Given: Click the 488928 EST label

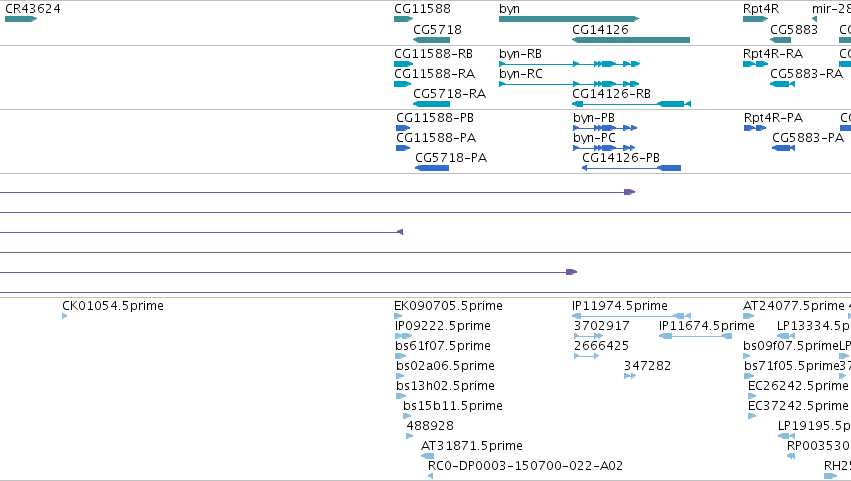Looking at the screenshot, I should 430,426.
